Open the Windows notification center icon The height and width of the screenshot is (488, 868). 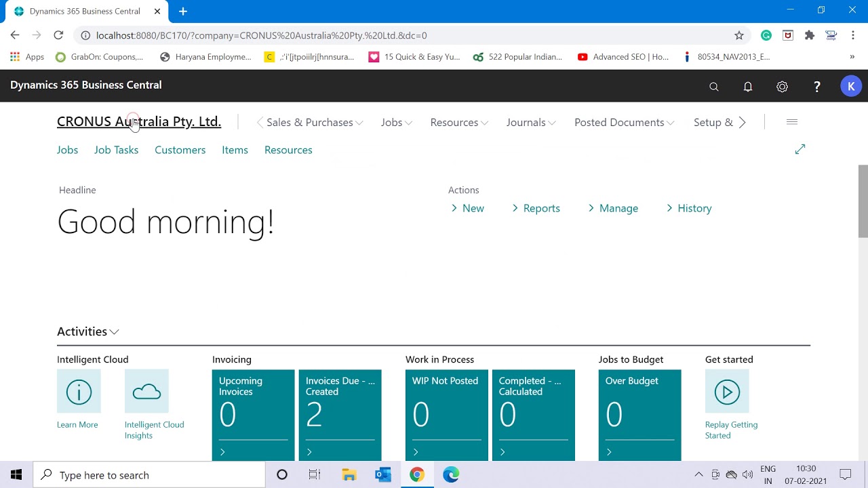click(846, 474)
